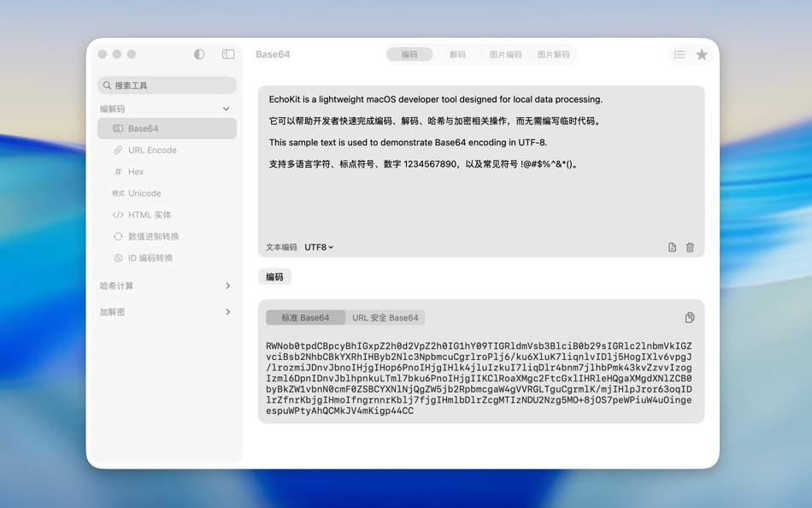The height and width of the screenshot is (508, 812).
Task: Collapse the 编解码 category
Action: point(226,109)
